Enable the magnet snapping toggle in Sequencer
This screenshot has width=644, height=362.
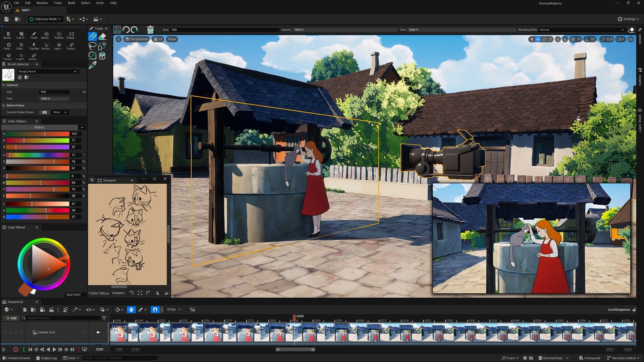point(155,309)
